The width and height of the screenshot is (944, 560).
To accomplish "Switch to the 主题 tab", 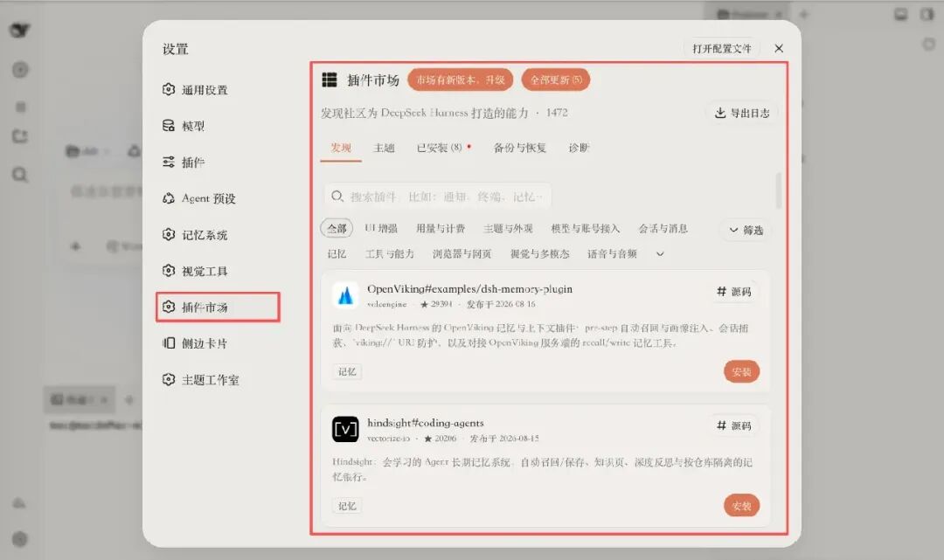I will click(384, 148).
